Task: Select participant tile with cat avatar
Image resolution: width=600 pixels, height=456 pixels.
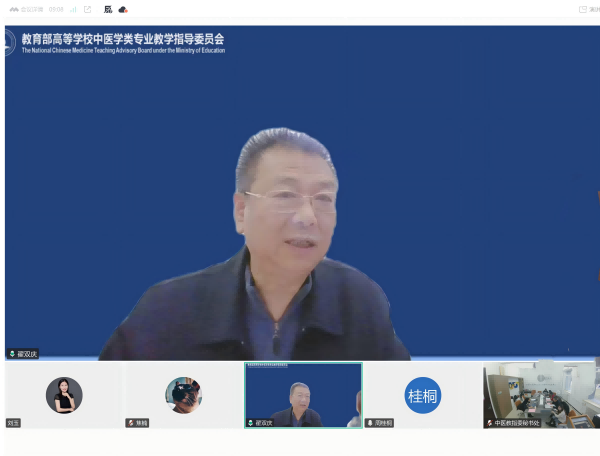Action: click(x=184, y=395)
